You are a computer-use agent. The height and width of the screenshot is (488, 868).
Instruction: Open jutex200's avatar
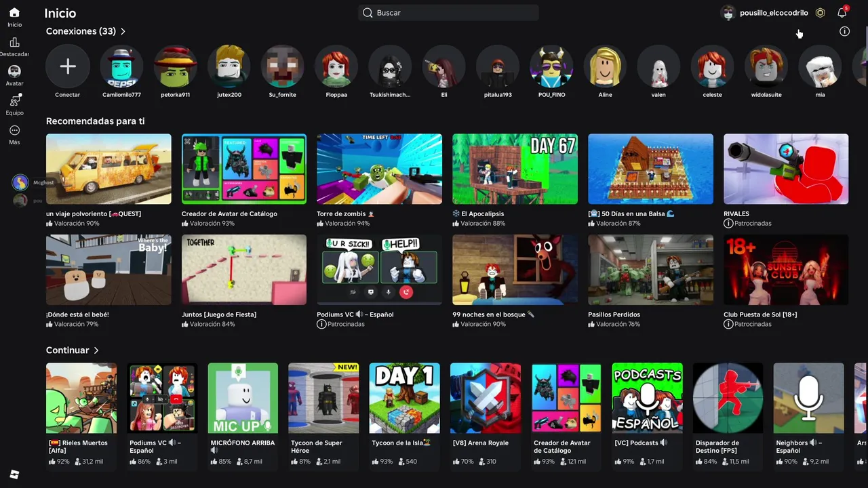pyautogui.click(x=229, y=66)
